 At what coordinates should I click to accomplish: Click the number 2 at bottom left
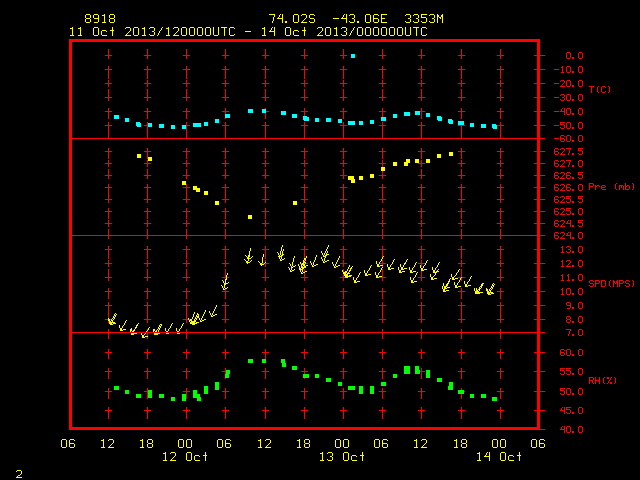[19, 474]
